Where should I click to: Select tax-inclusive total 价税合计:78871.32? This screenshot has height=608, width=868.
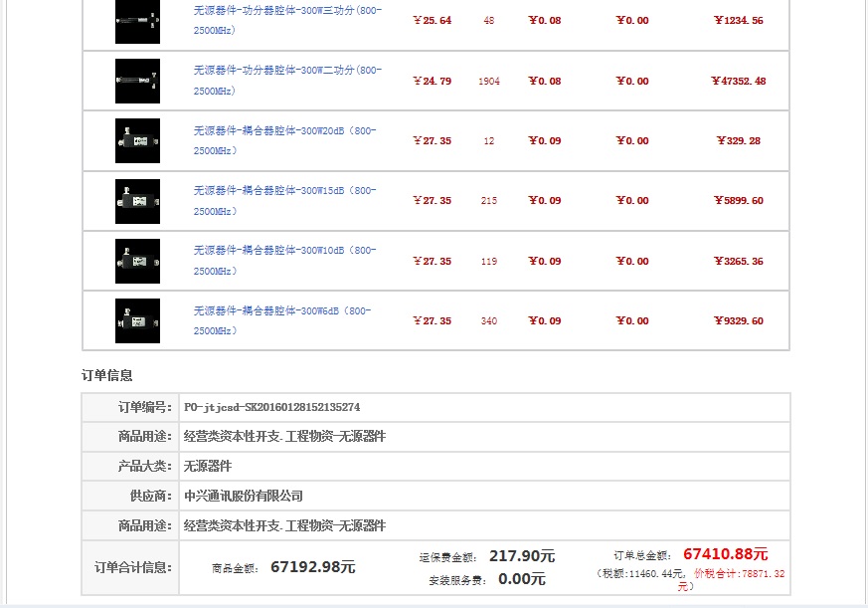tap(739, 573)
